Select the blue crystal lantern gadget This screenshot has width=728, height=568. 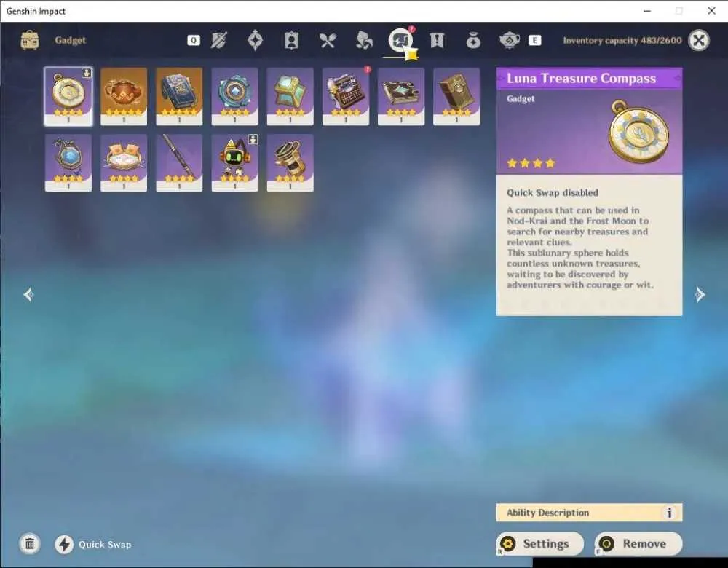68,163
